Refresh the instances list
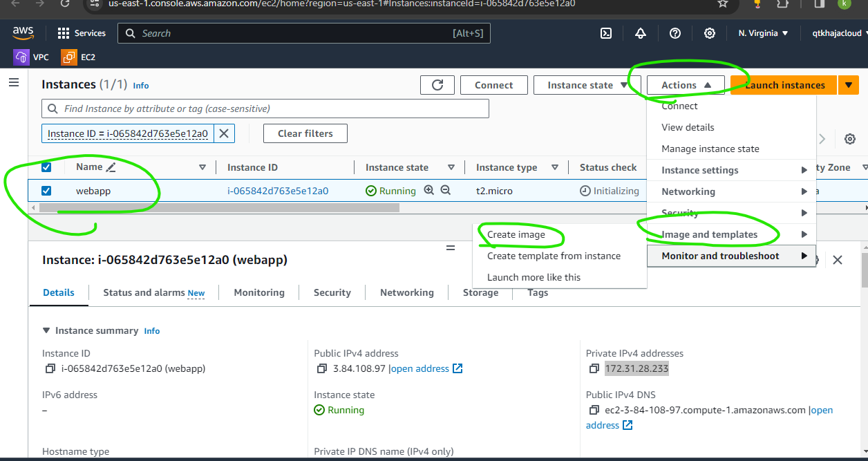Image resolution: width=868 pixels, height=461 pixels. [x=437, y=85]
